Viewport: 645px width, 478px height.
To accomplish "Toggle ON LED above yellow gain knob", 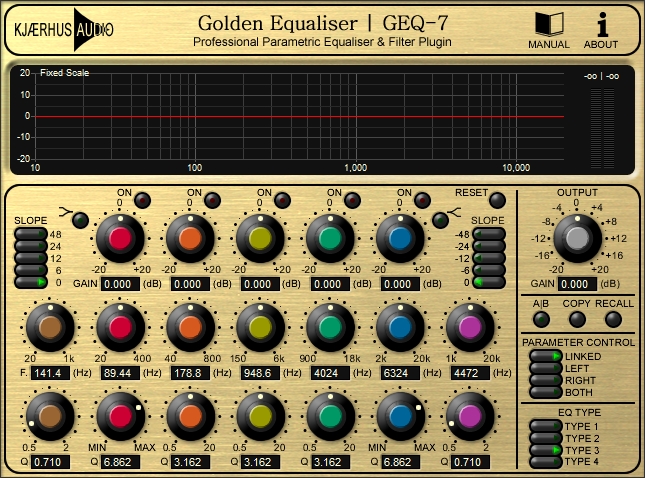I will click(x=282, y=200).
